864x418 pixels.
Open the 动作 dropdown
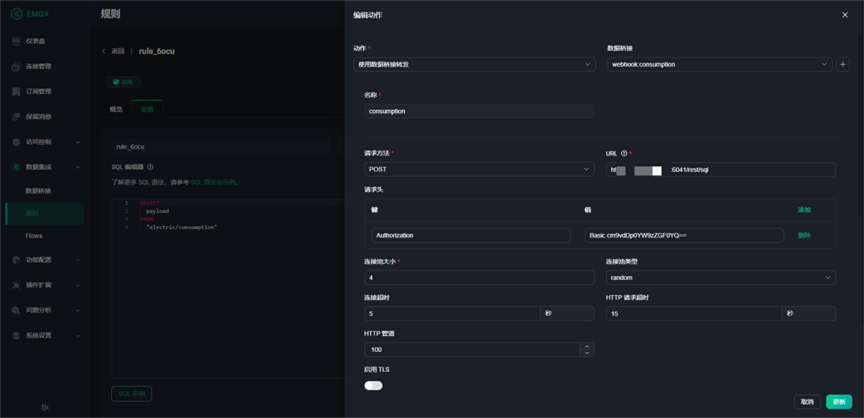click(474, 64)
